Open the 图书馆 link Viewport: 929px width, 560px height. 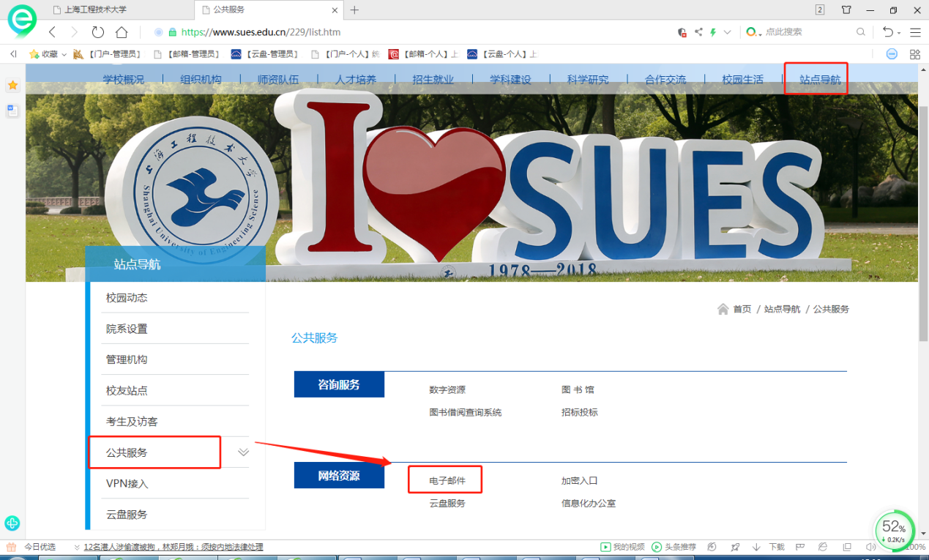click(578, 390)
